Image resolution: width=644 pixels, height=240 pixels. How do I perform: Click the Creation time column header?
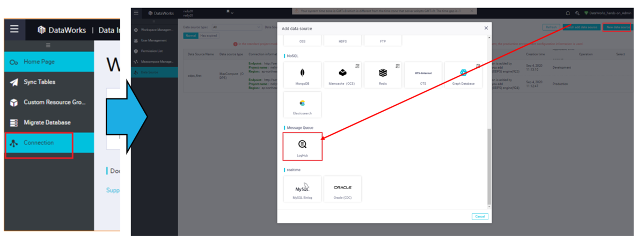click(535, 54)
